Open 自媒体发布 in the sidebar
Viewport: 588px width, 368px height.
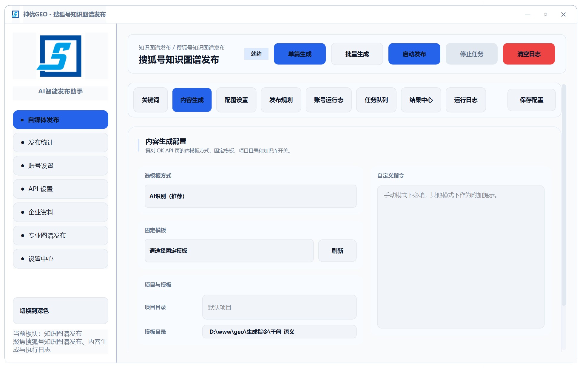click(61, 120)
